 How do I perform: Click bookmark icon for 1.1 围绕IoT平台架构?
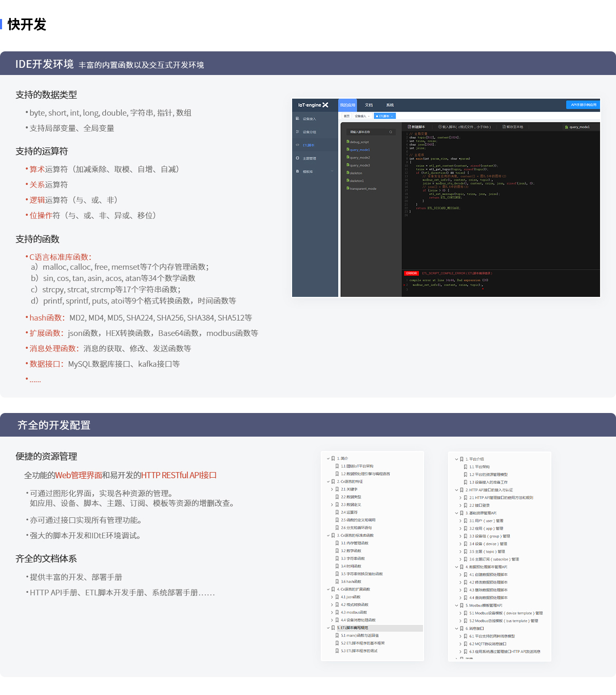coord(337,466)
